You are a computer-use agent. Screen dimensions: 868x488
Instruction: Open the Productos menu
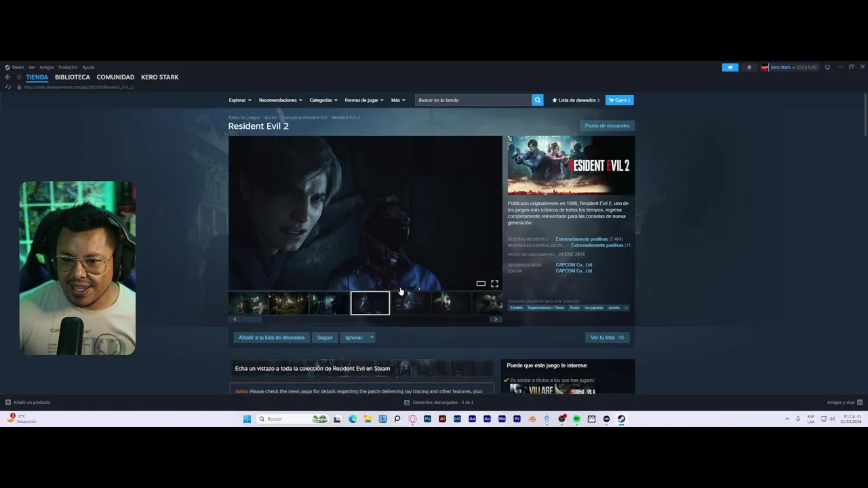click(x=68, y=67)
